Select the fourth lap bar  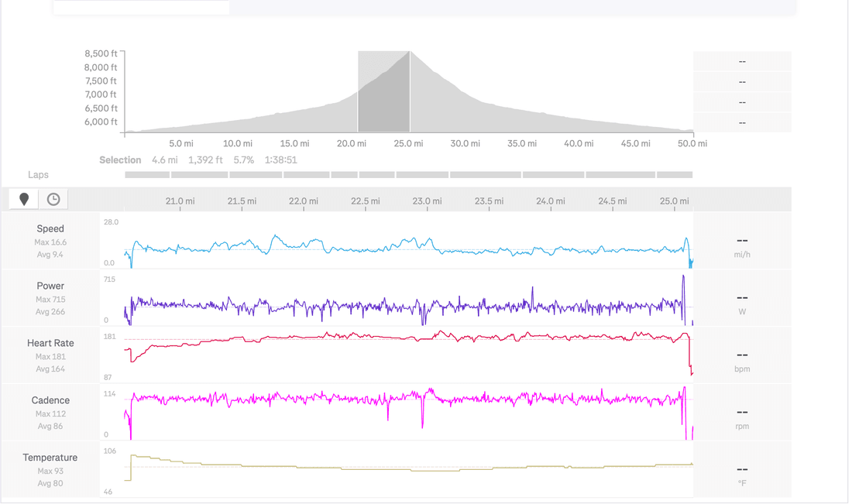[307, 175]
